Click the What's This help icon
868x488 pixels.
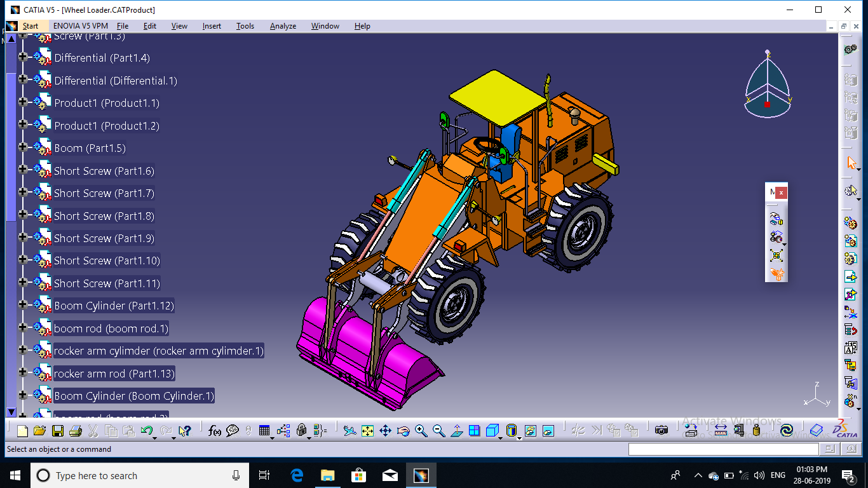[x=185, y=431]
